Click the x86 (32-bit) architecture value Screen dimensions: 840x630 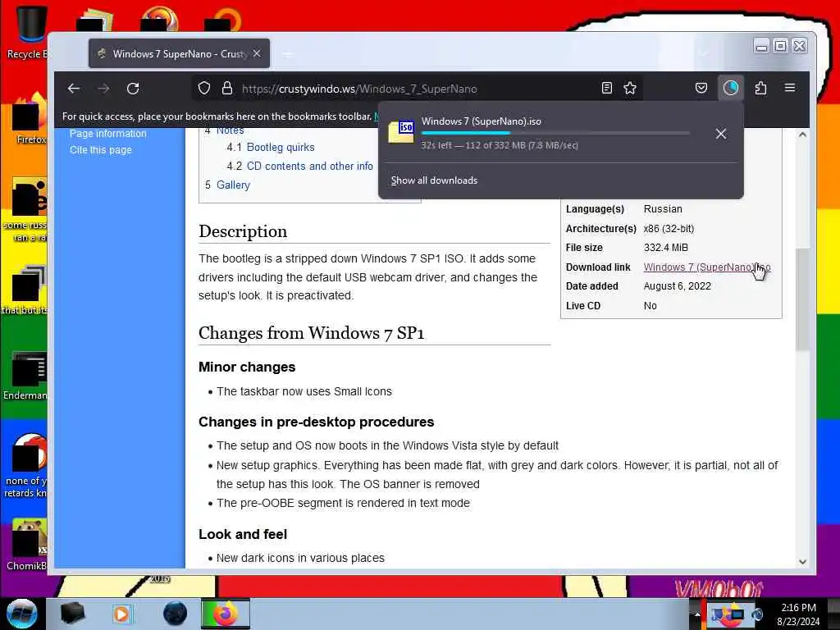pyautogui.click(x=669, y=229)
